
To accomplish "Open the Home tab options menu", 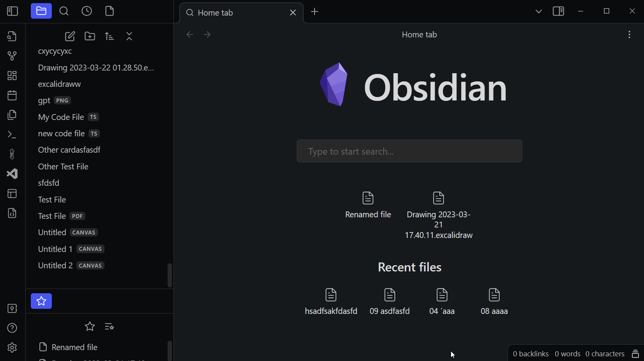I will (629, 34).
